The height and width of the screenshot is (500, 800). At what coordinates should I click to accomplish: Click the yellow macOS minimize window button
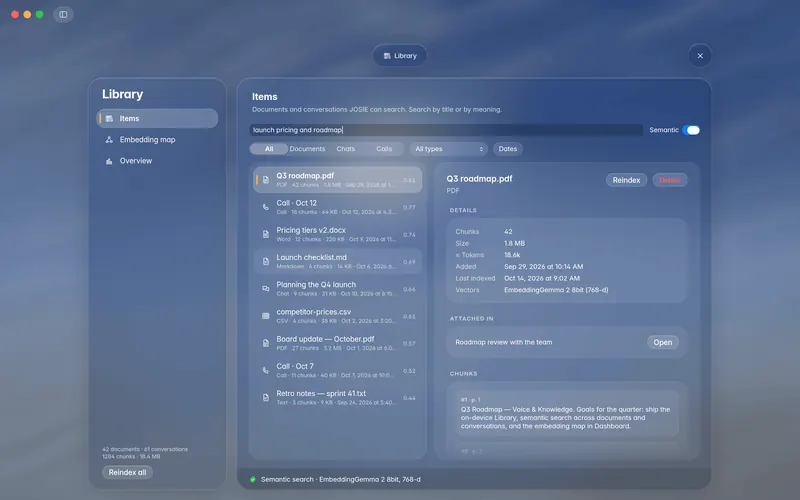tap(27, 14)
